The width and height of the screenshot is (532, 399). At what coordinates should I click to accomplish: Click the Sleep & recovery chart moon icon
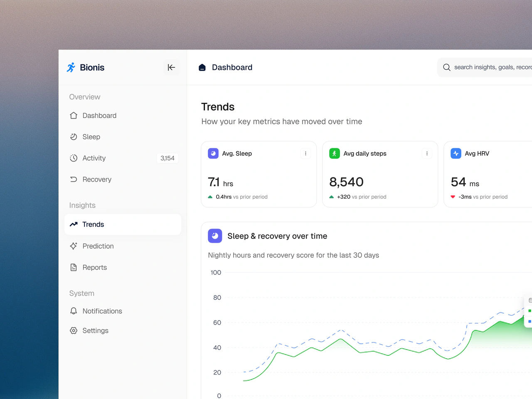point(215,236)
